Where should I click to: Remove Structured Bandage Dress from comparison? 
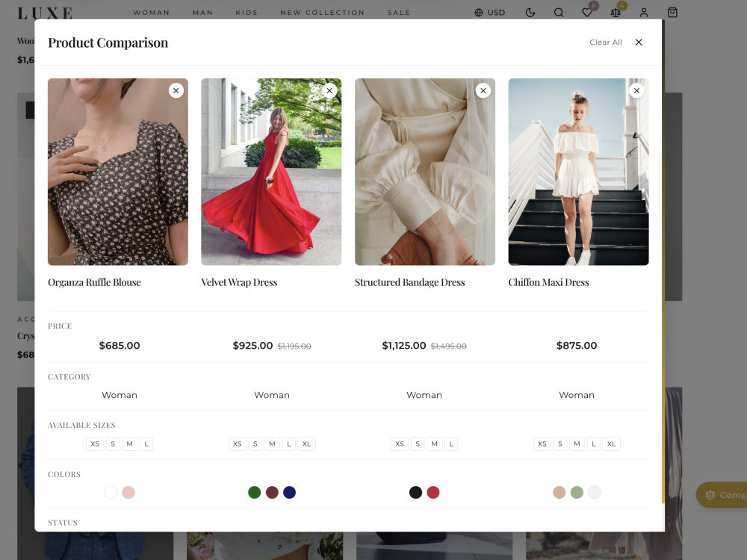tap(483, 90)
